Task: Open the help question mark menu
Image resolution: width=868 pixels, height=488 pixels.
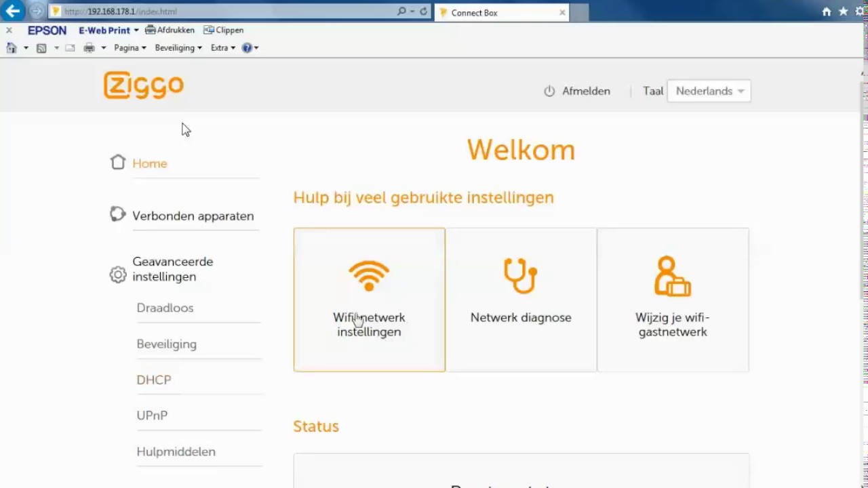Action: coord(250,48)
